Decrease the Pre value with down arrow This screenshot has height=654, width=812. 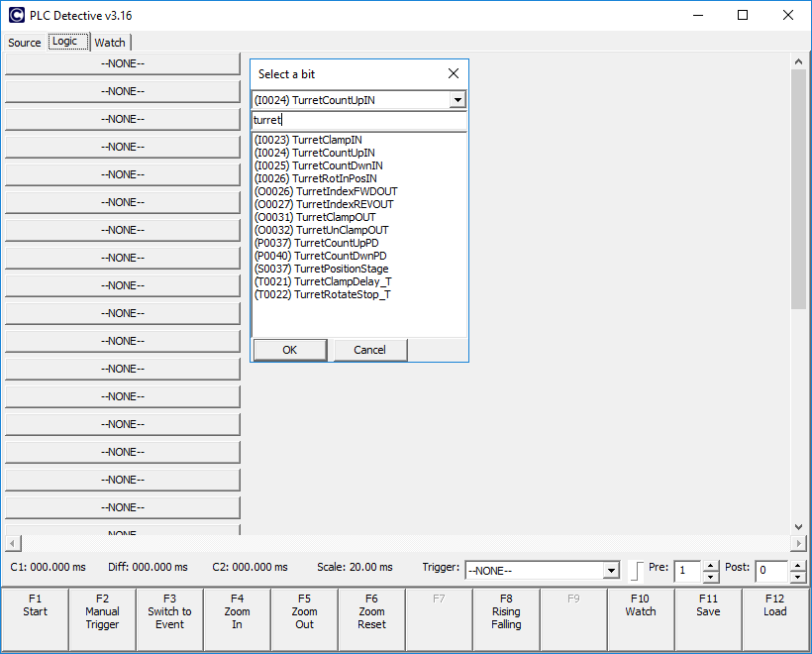711,577
